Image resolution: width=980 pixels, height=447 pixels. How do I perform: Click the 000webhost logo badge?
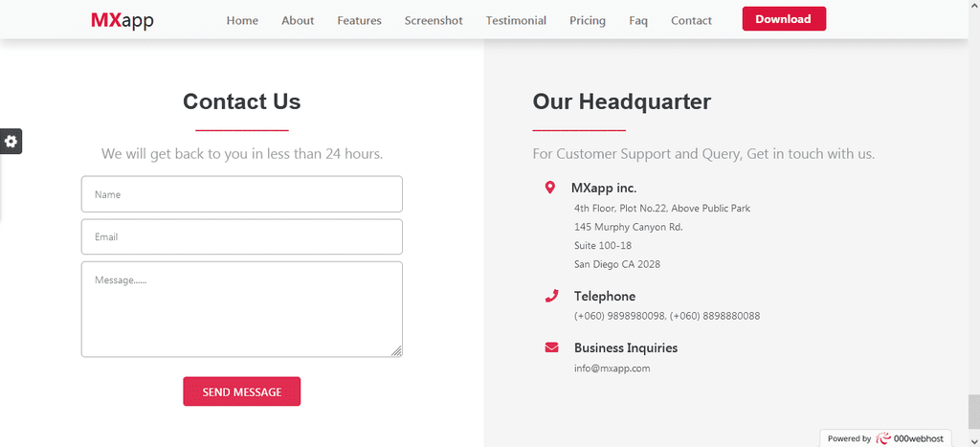(x=885, y=438)
